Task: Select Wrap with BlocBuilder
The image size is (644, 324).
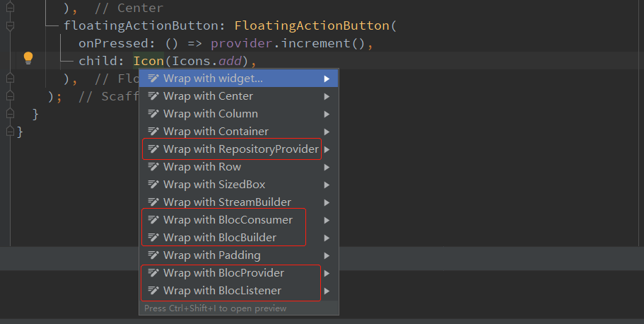Action: (219, 238)
